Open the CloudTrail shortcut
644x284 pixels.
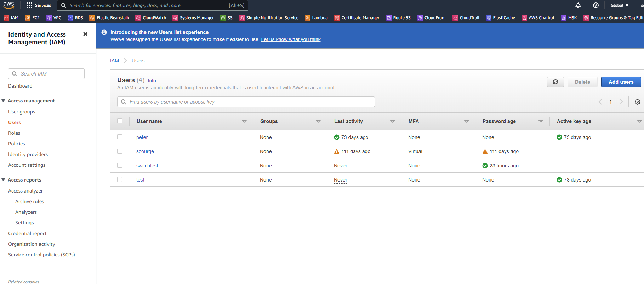click(x=466, y=18)
